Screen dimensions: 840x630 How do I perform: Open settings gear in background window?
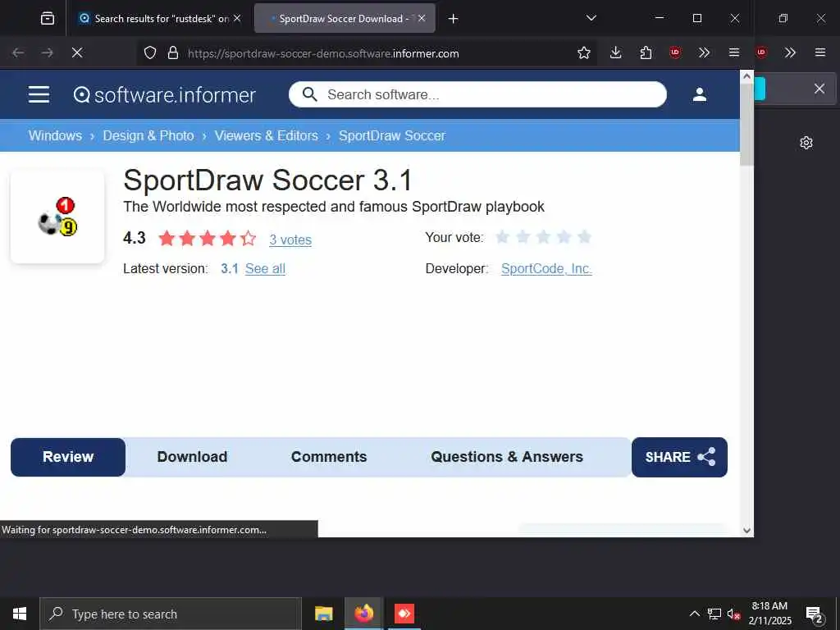(806, 143)
